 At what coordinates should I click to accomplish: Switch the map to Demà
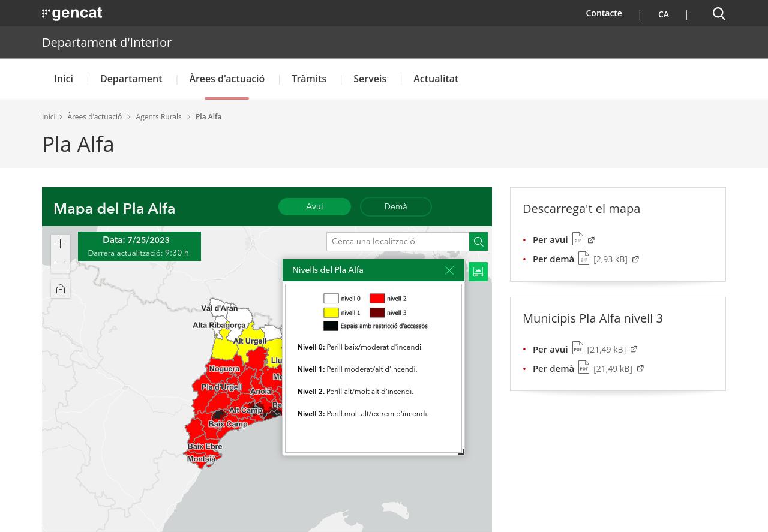(395, 206)
